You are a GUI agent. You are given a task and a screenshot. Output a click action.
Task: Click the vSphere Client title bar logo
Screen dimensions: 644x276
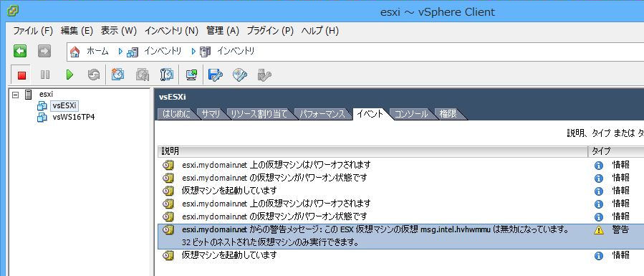tap(12, 11)
